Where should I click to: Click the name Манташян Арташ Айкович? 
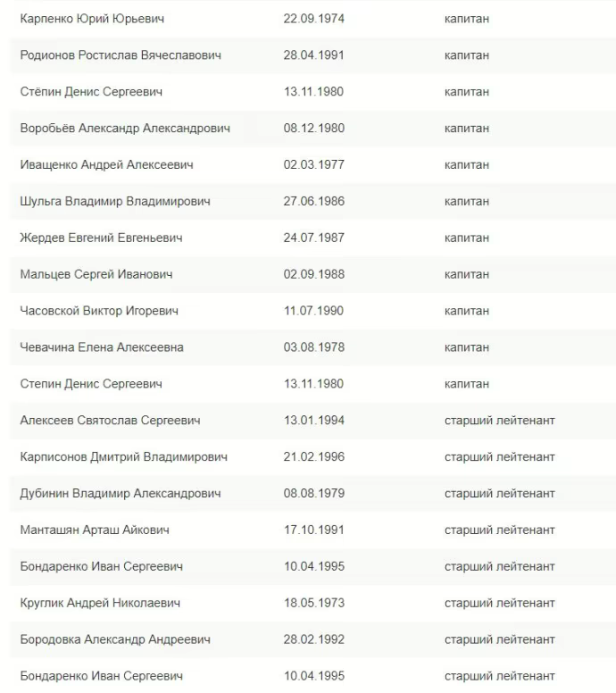pos(95,530)
